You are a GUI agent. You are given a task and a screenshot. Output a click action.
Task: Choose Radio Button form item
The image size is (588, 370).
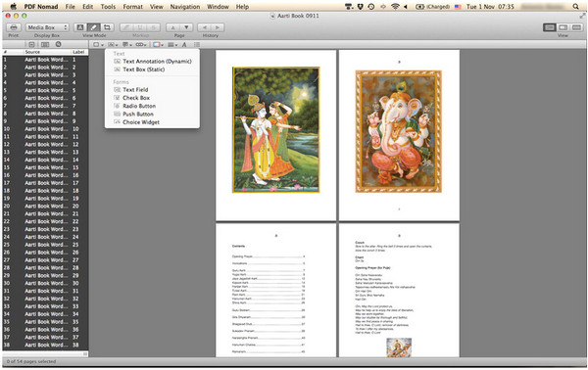[152, 106]
